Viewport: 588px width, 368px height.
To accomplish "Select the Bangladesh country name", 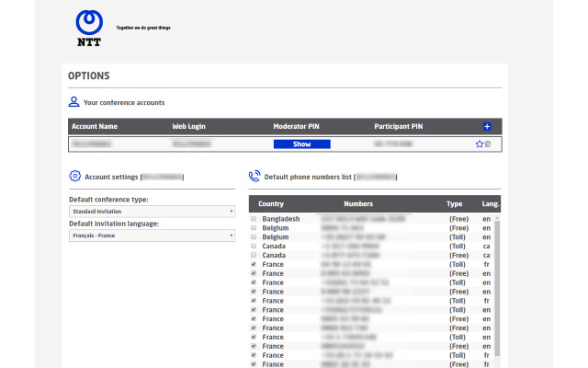I will pos(281,219).
